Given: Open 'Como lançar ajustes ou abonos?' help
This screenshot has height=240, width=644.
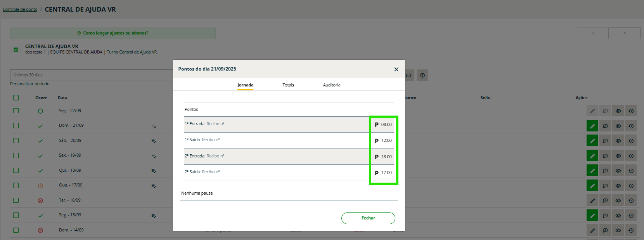Looking at the screenshot, I should [113, 33].
